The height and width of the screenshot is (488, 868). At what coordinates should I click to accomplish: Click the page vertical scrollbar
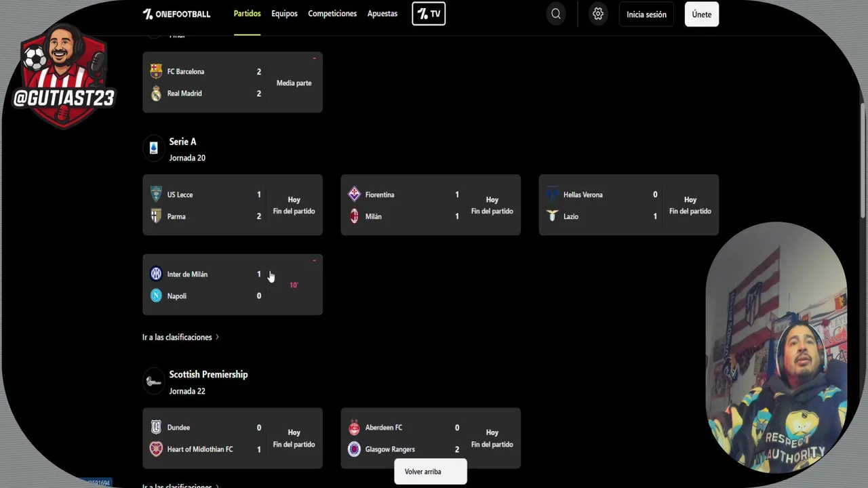(864, 159)
